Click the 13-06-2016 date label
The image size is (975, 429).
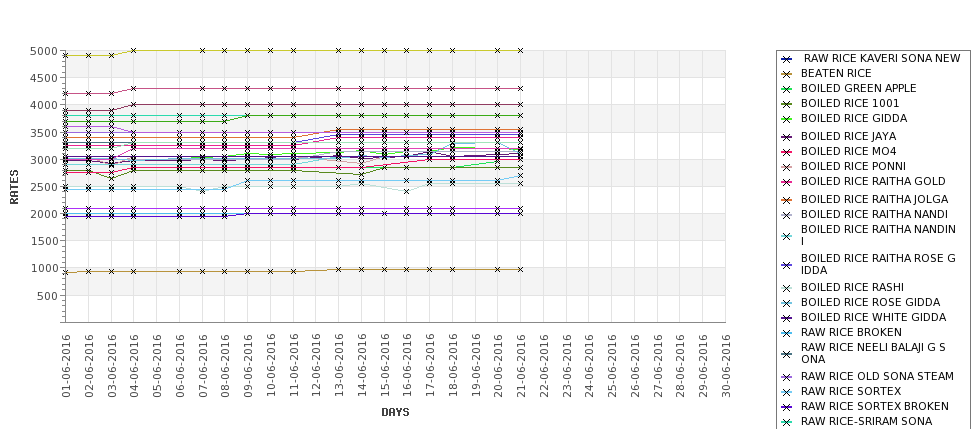pos(339,366)
